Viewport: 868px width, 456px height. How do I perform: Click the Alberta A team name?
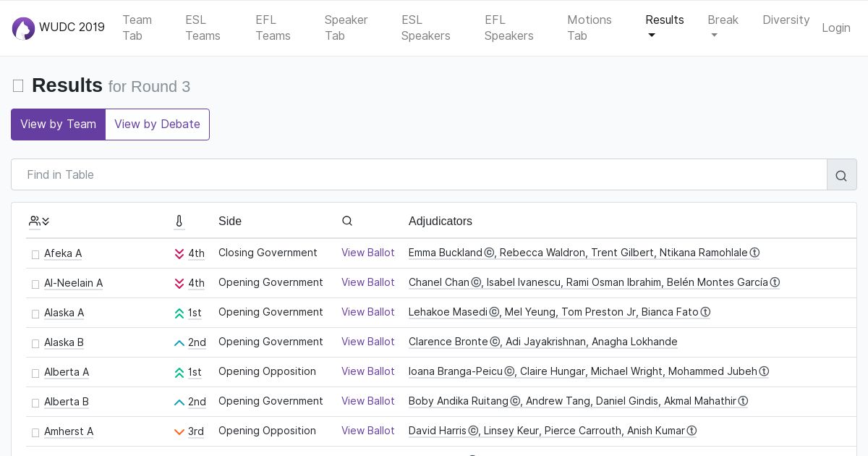[67, 372]
